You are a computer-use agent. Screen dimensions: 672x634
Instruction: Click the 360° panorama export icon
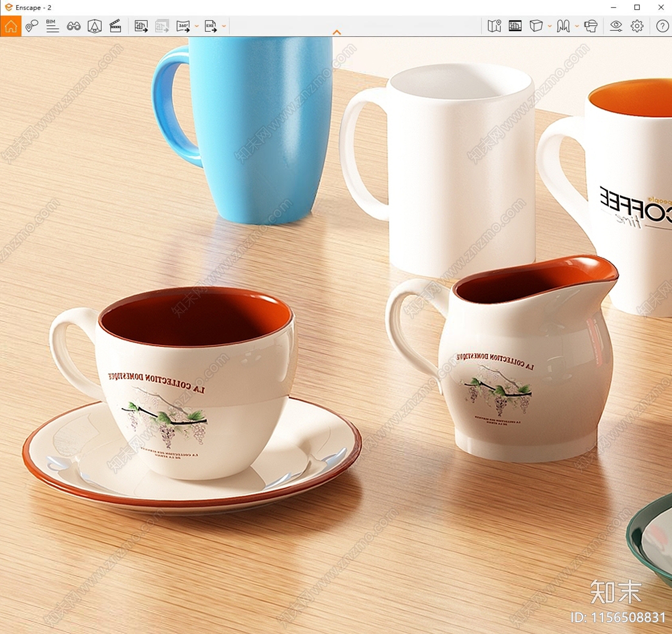[x=183, y=26]
